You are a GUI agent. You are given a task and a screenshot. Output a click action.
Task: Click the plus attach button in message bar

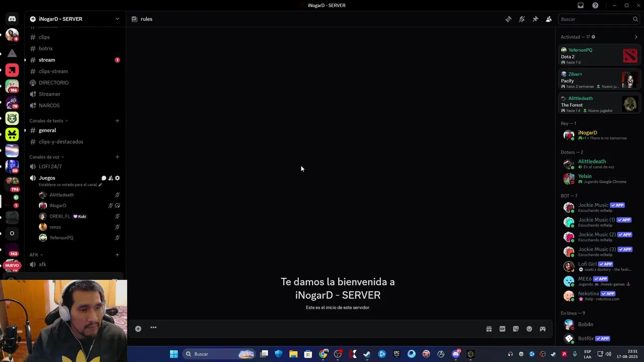[138, 329]
